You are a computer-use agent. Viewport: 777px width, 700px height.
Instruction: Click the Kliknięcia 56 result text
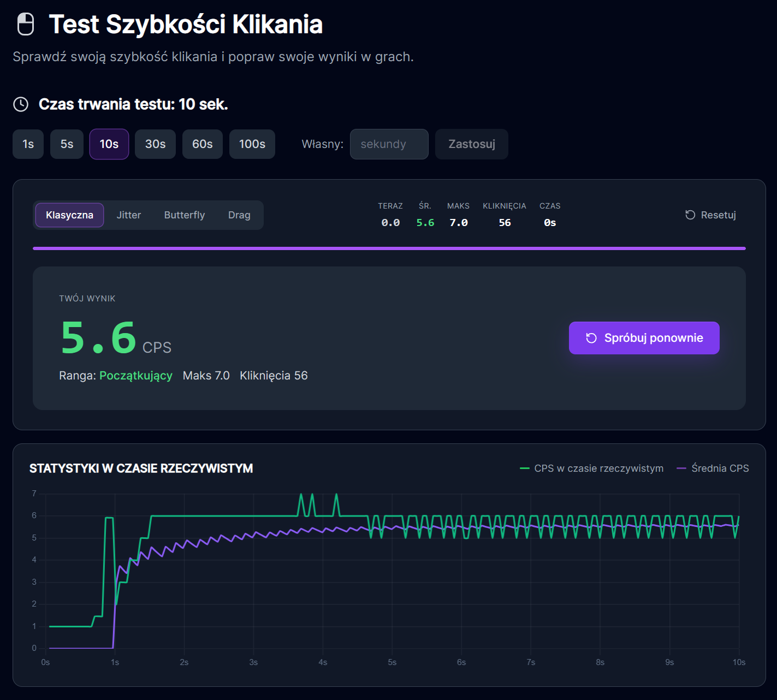(274, 376)
